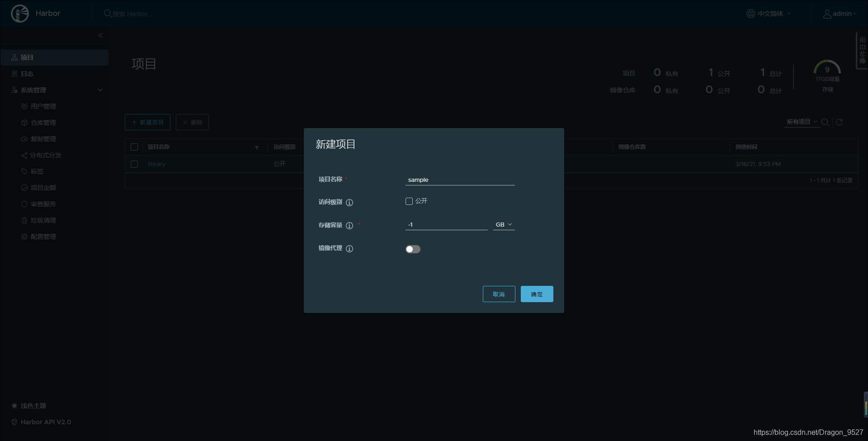Click the 存储容量 value field
Screen dimensions: 868x441
tap(446, 225)
